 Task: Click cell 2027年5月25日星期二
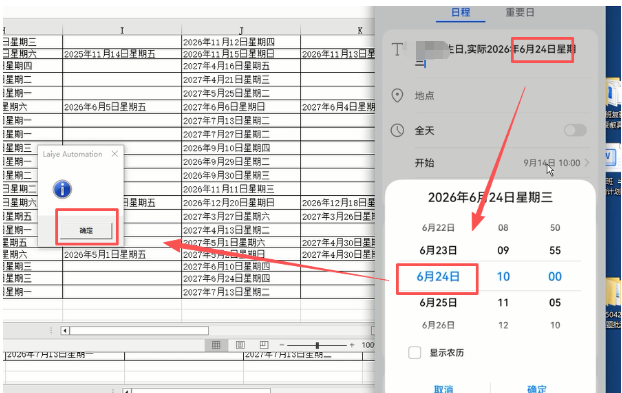[241, 93]
